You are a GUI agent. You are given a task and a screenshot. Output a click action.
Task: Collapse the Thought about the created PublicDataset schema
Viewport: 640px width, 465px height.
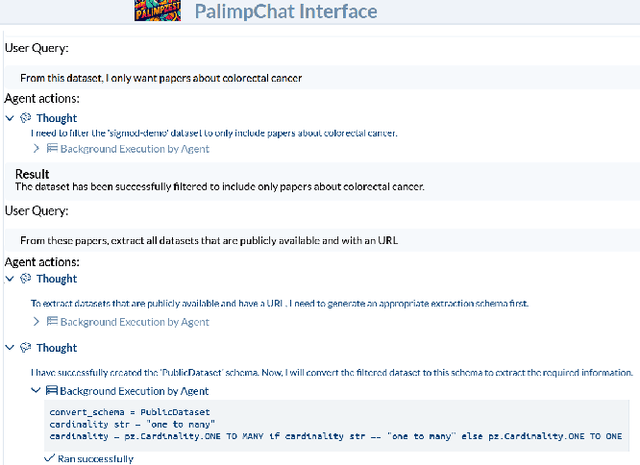tap(10, 348)
